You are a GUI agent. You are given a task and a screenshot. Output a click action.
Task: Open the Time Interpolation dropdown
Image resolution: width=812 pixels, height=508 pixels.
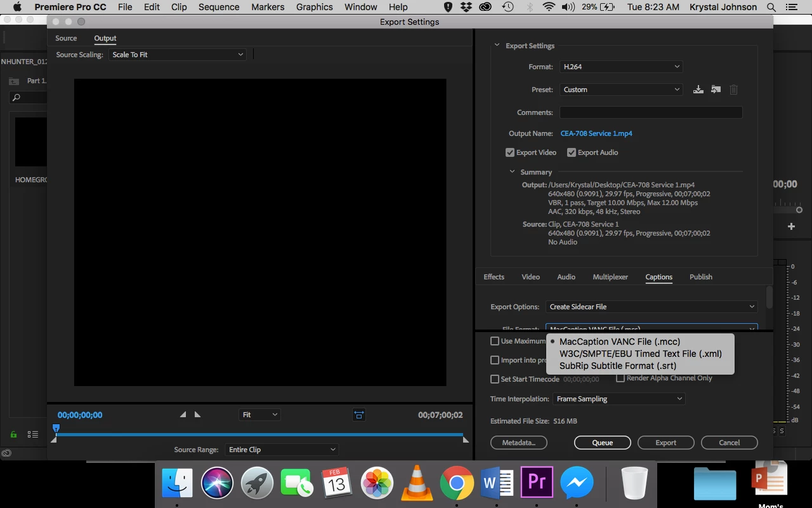pyautogui.click(x=619, y=399)
